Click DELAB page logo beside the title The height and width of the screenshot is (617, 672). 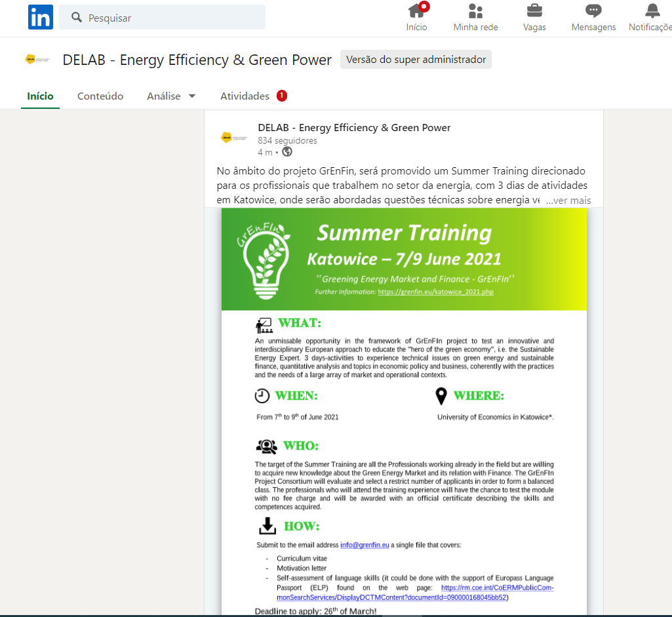click(37, 59)
